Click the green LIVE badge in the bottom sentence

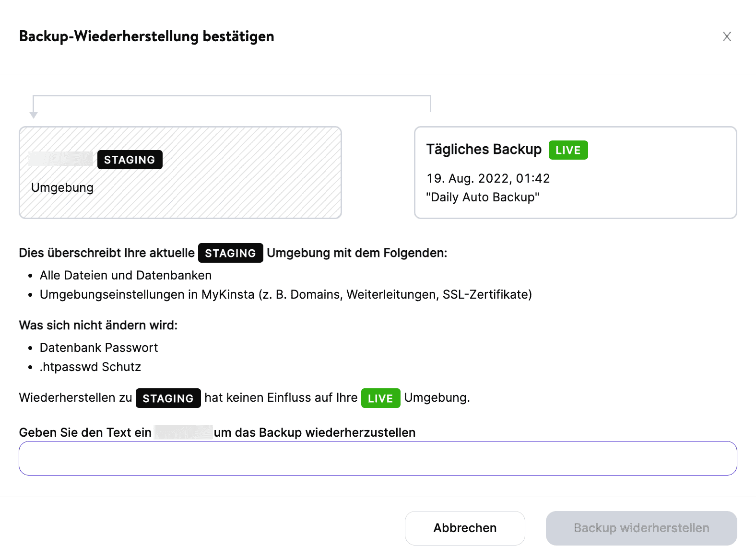point(380,398)
